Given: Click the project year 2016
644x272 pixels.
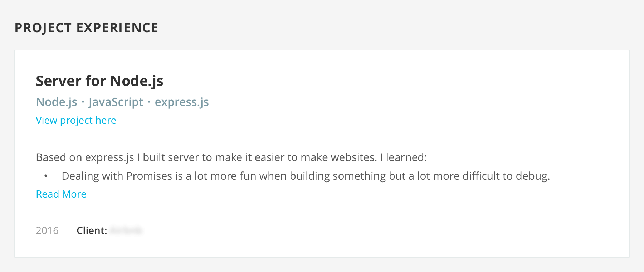Looking at the screenshot, I should 47,230.
